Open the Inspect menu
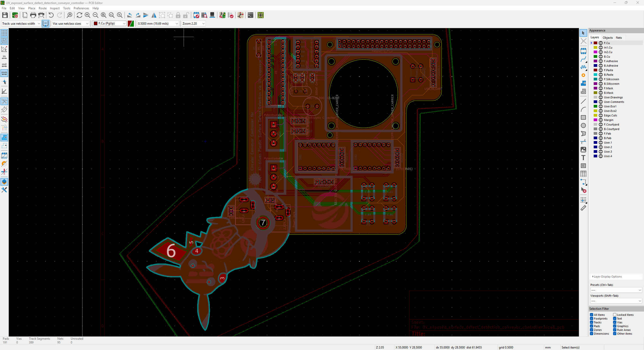 [55, 8]
